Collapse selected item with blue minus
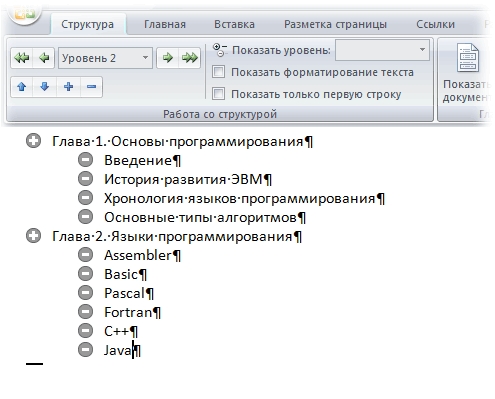The width and height of the screenshot is (495, 399). [91, 87]
